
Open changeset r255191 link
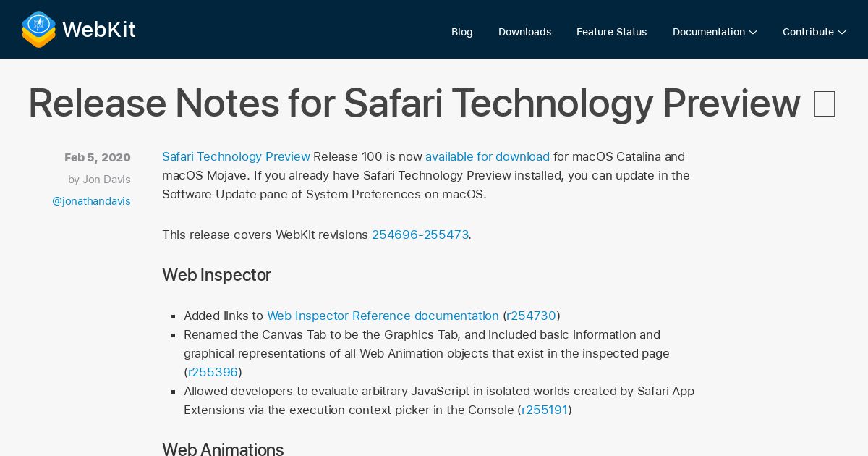pos(545,410)
